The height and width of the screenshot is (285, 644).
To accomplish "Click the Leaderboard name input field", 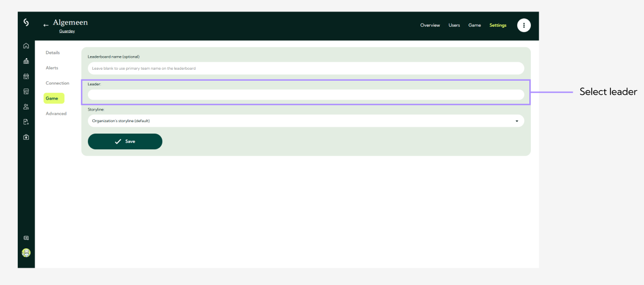I will pos(306,68).
